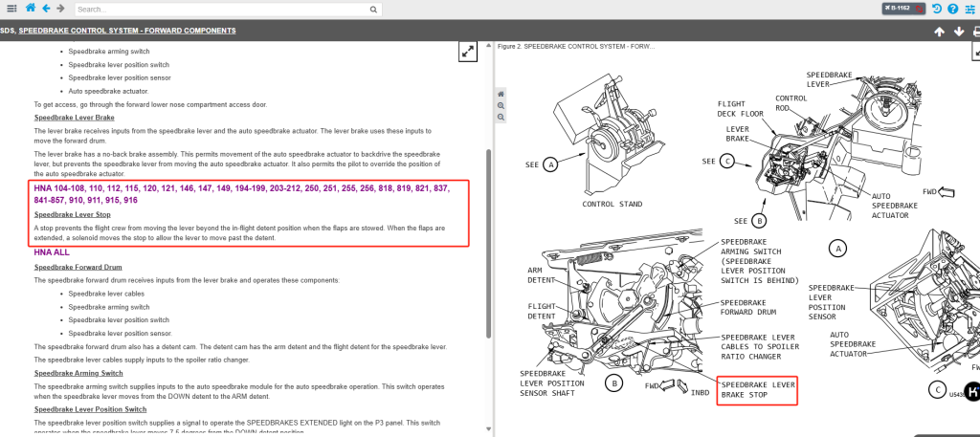Click the Speedbrake Lever Stop heading
980x437 pixels.
click(x=73, y=215)
